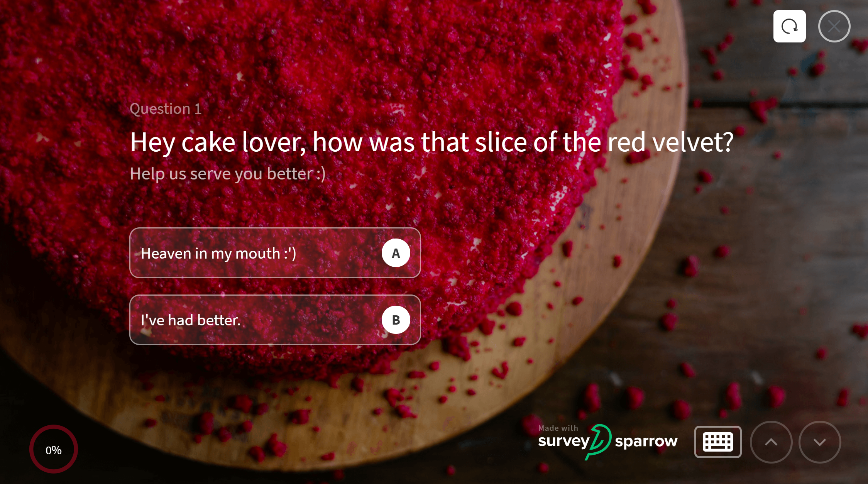
Task: Collapse the survey close button
Action: 834,27
